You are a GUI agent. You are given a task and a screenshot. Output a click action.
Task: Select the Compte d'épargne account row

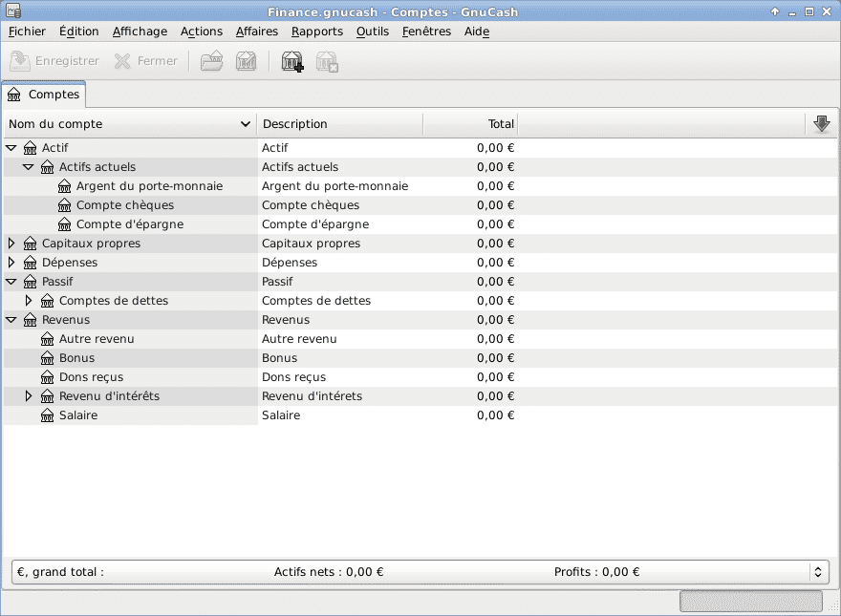pos(130,224)
